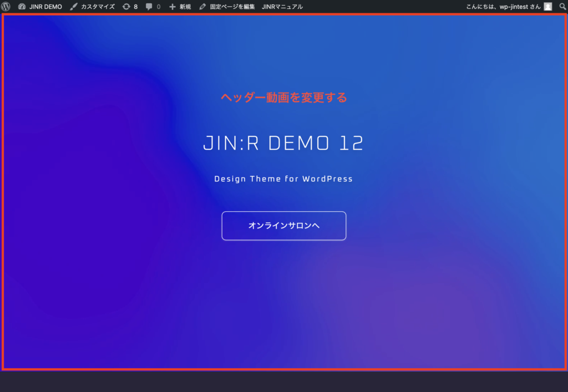Click the update count badge showing 8

135,7
